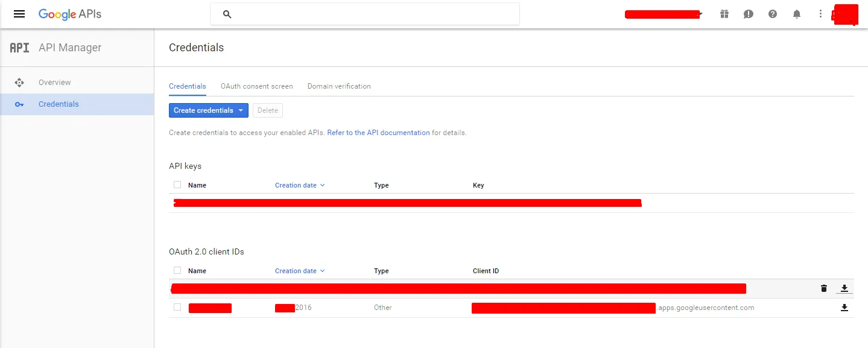
Task: Open the Google apps grid launcher
Action: click(724, 13)
